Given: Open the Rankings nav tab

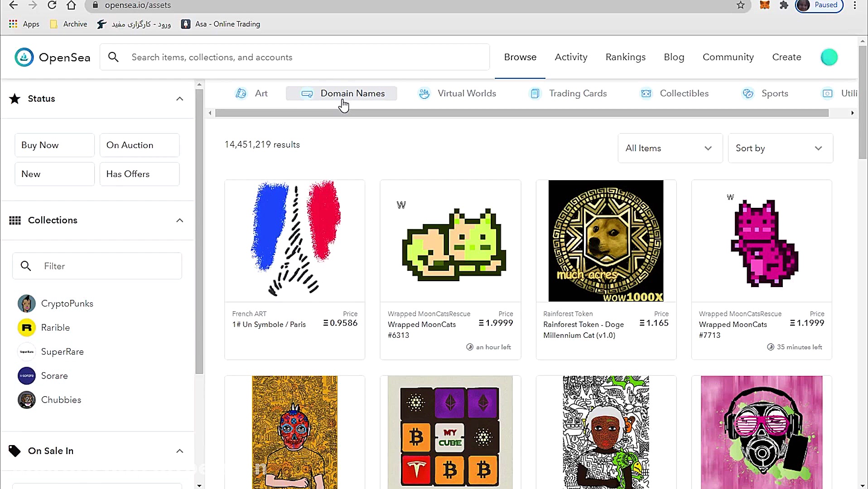Looking at the screenshot, I should pos(625,57).
